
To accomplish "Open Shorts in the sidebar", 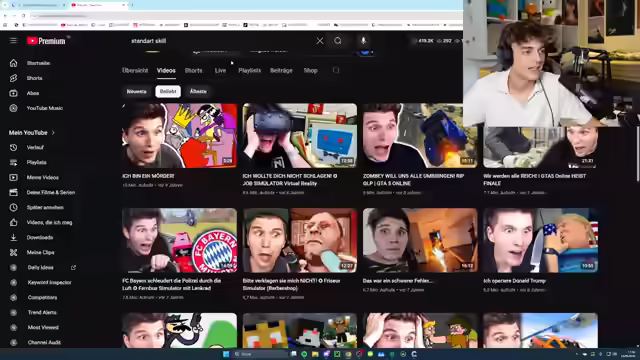I will [33, 78].
